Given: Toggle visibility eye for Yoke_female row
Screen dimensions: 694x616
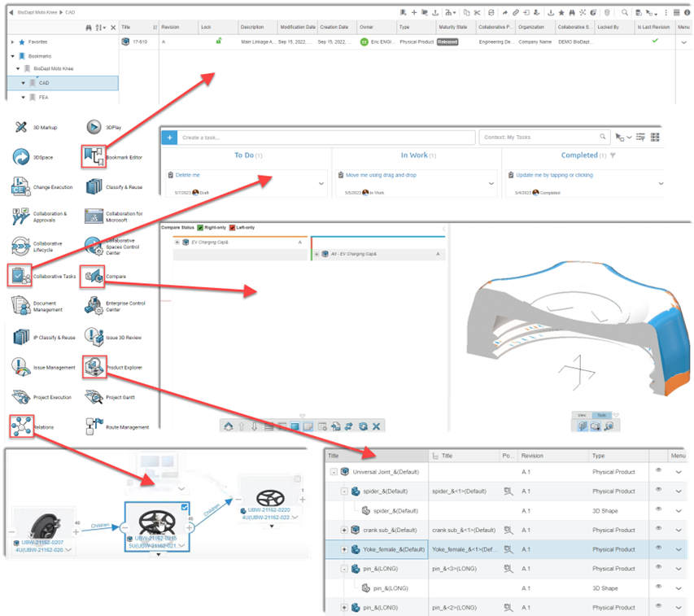Looking at the screenshot, I should pos(657,548).
